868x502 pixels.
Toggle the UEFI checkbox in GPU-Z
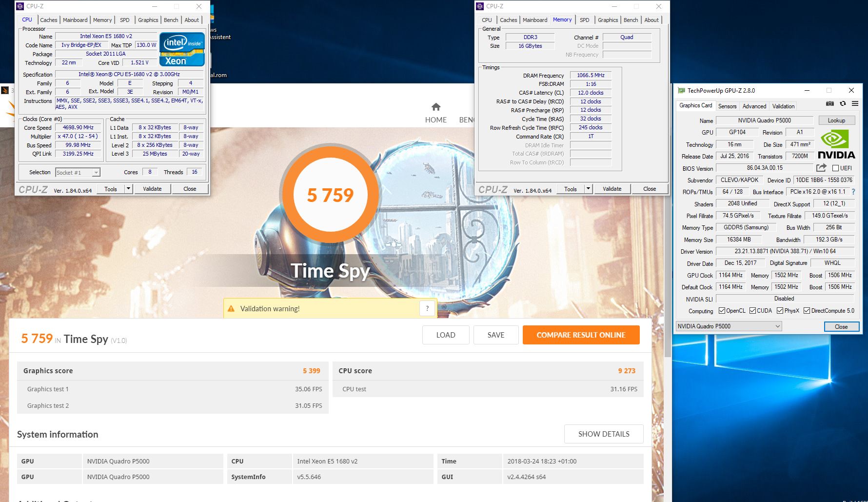click(x=835, y=168)
